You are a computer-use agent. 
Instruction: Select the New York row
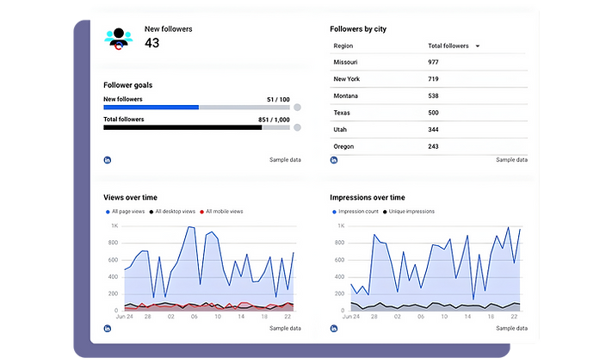429,79
